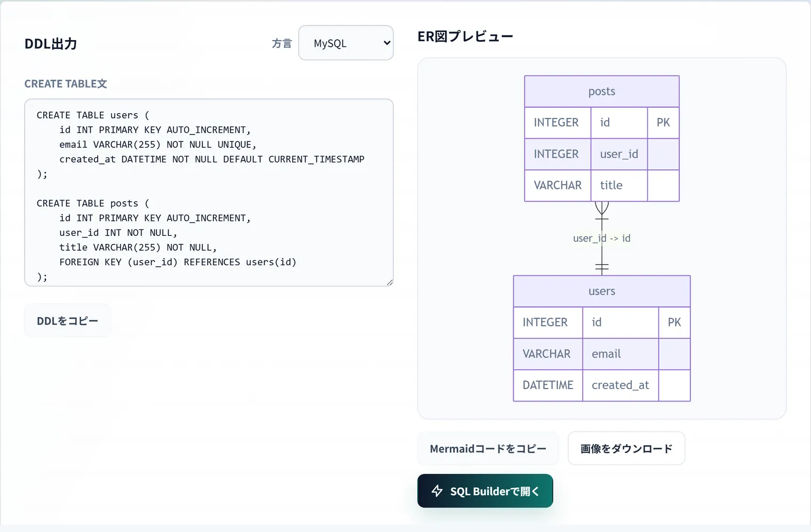
Task: Click the created_at DATETIME line in DDL
Action: [x=212, y=159]
